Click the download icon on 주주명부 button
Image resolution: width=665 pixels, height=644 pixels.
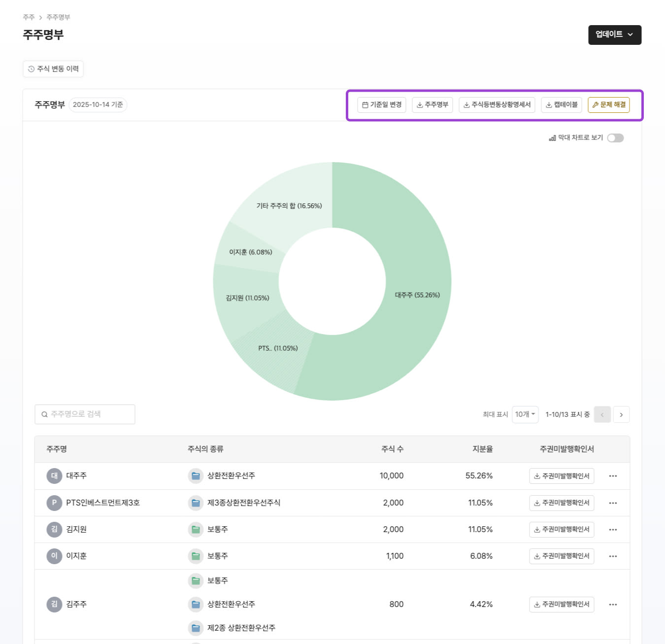tap(419, 104)
